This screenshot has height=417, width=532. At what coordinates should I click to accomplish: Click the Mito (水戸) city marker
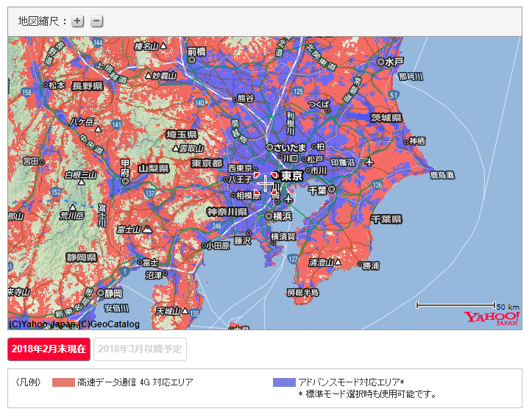coord(380,62)
